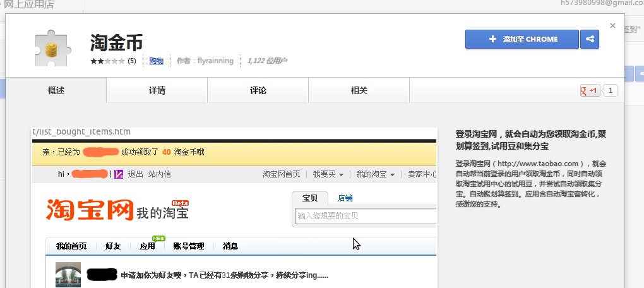The width and height of the screenshot is (644, 288).
Task: Click the 我的淘宝 Beta heading in the preview
Action: pos(163,212)
